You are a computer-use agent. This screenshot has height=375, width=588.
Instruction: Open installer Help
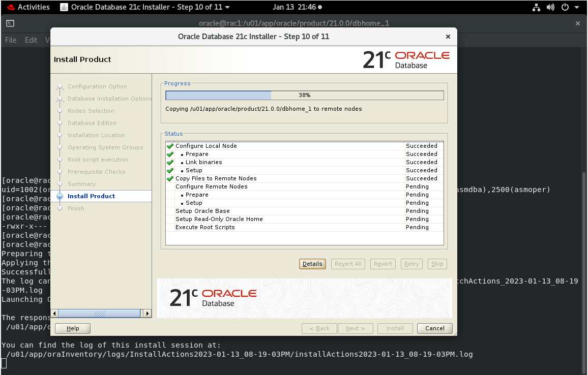pyautogui.click(x=73, y=328)
